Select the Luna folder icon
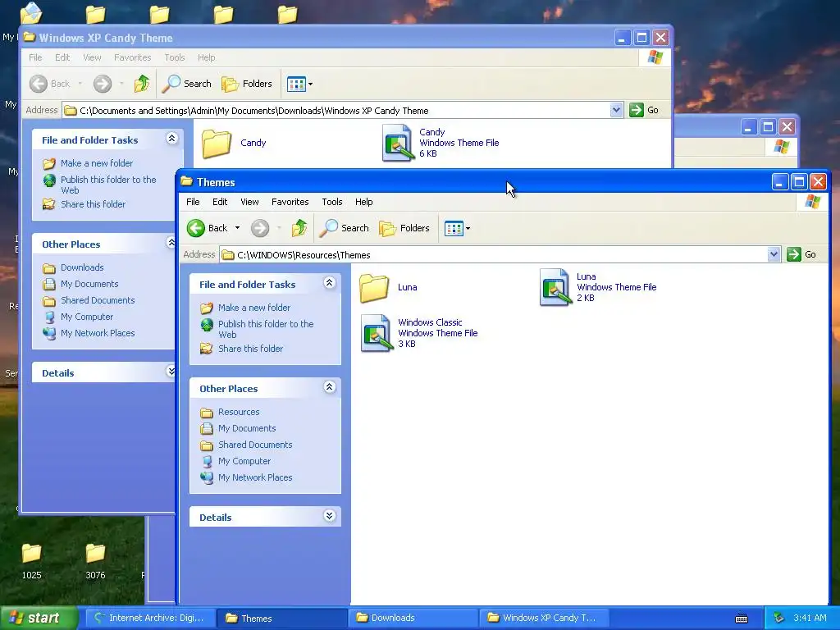The width and height of the screenshot is (840, 630). click(x=373, y=288)
